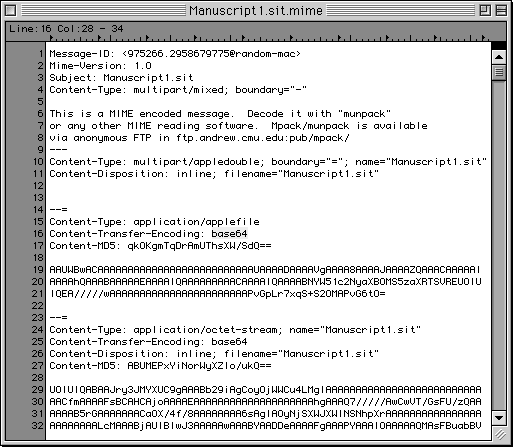Click line number 1 in the gutter

tap(41, 54)
